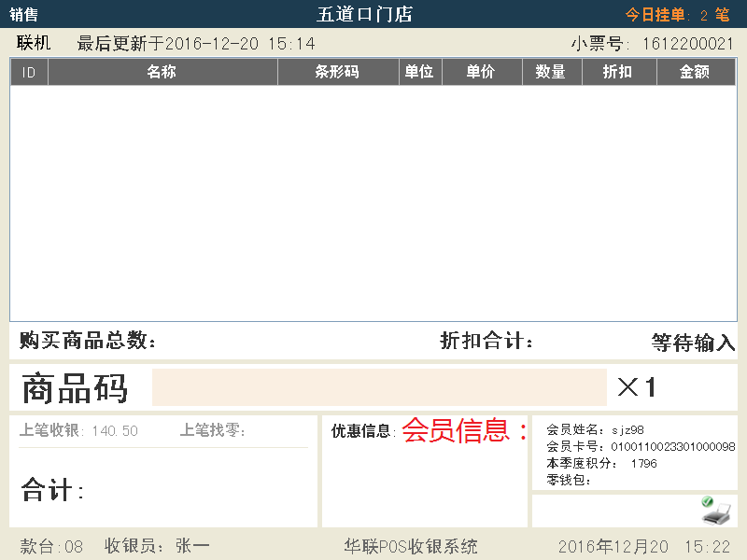This screenshot has width=747, height=560.
Task: Click the 折扣合计 label
Action: [486, 341]
